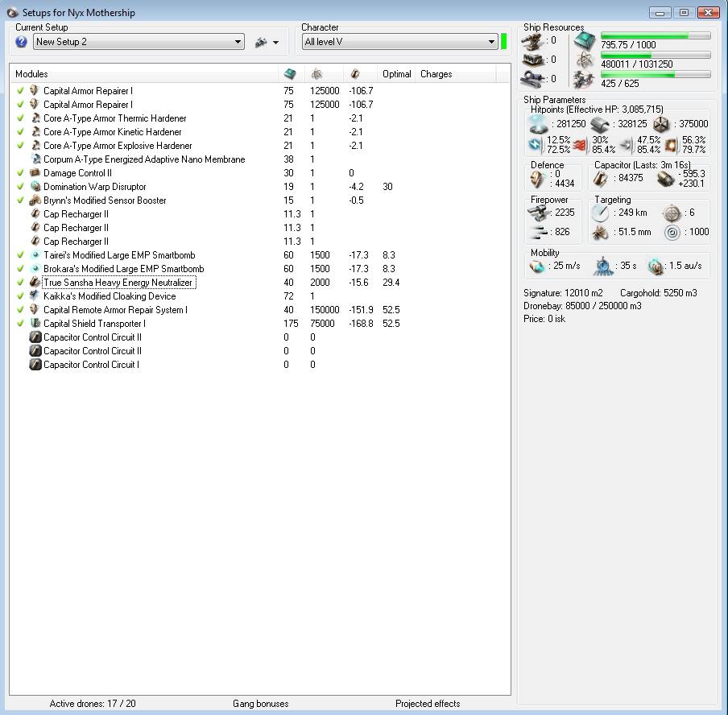
Task: Click the armor hitpoints icon beside 328125
Action: click(x=600, y=124)
